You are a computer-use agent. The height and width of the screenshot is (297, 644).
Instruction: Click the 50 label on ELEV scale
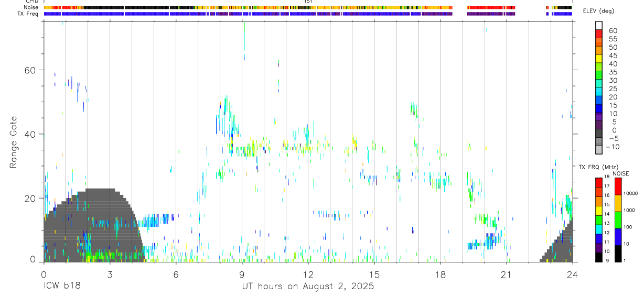click(613, 48)
